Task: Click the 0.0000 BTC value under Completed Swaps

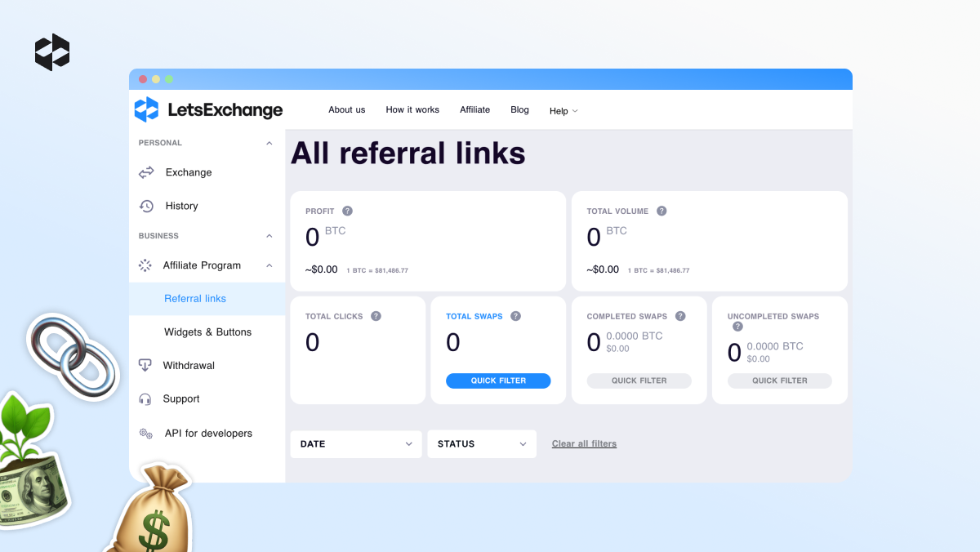Action: pyautogui.click(x=635, y=336)
